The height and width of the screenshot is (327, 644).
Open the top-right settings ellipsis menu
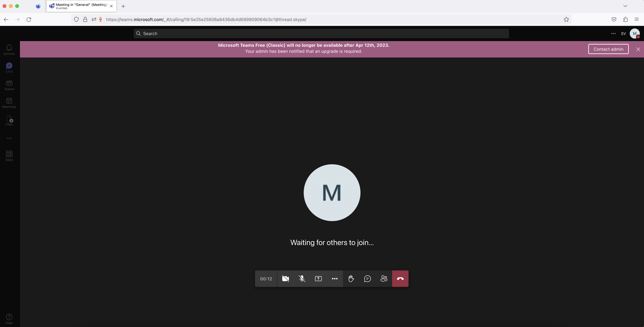613,33
